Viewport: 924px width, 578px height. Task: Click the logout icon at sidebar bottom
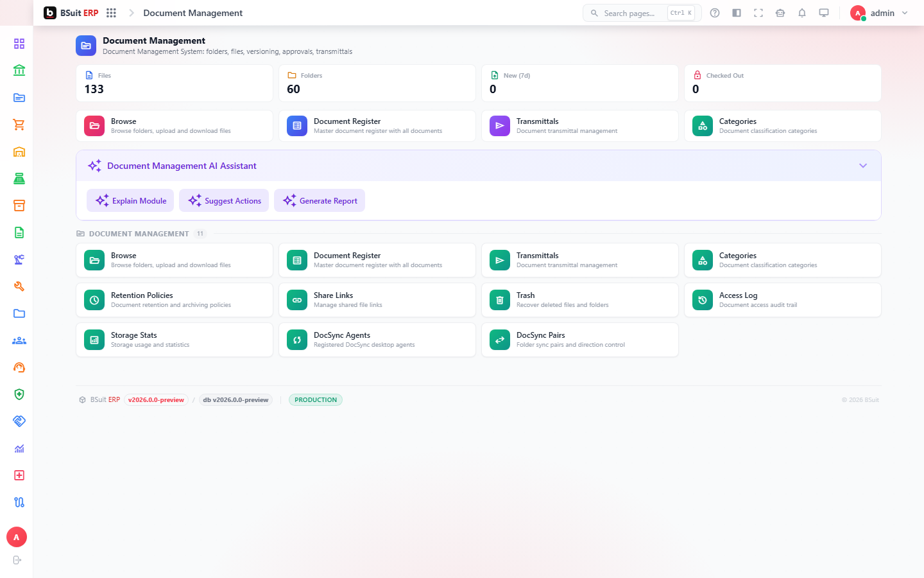17,560
